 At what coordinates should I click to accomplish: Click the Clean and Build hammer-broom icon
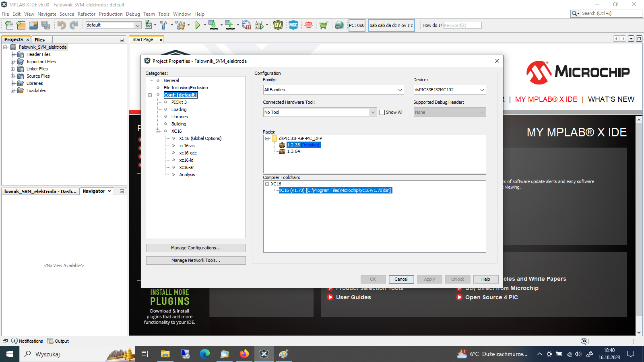(x=180, y=25)
